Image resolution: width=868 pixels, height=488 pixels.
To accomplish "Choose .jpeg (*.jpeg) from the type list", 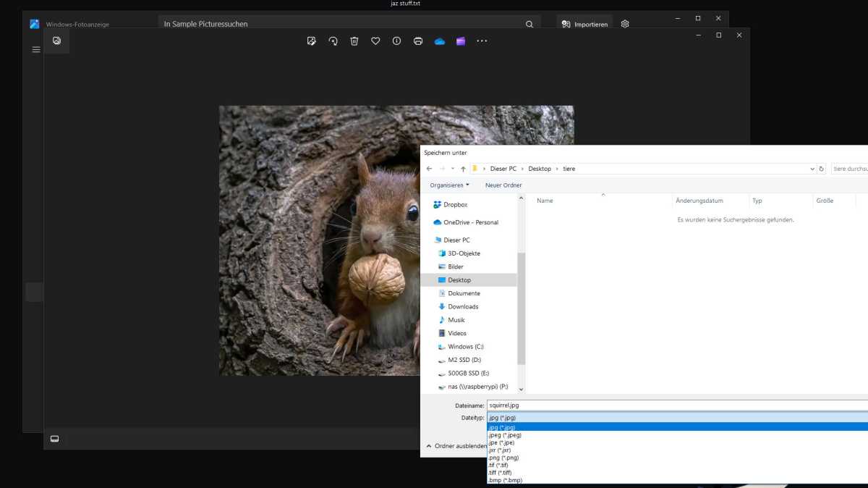I will [677, 435].
